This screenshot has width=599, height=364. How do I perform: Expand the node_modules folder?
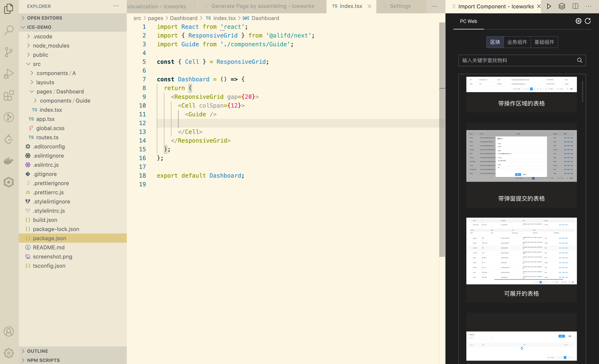click(51, 46)
